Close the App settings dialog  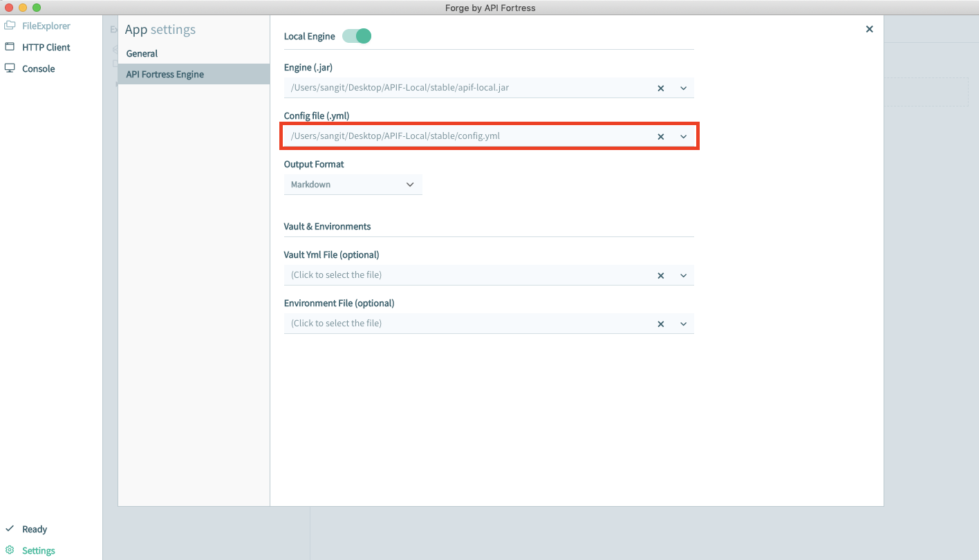(x=869, y=29)
